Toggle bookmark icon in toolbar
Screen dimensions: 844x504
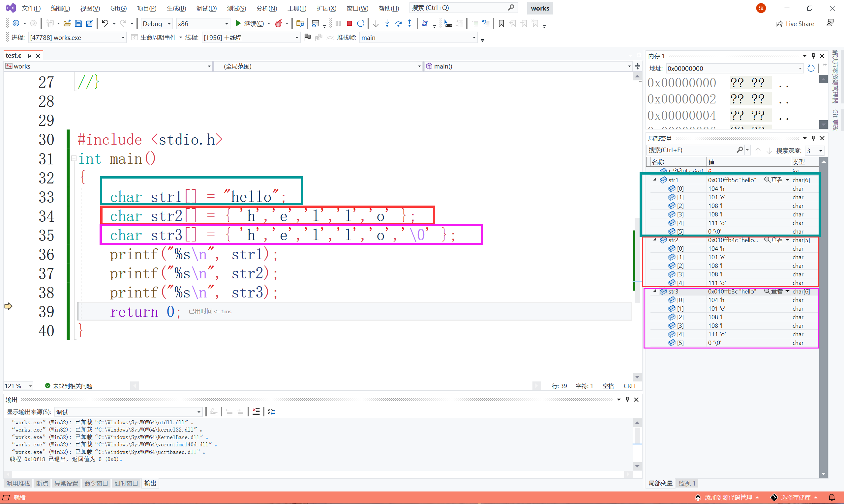[x=501, y=23]
